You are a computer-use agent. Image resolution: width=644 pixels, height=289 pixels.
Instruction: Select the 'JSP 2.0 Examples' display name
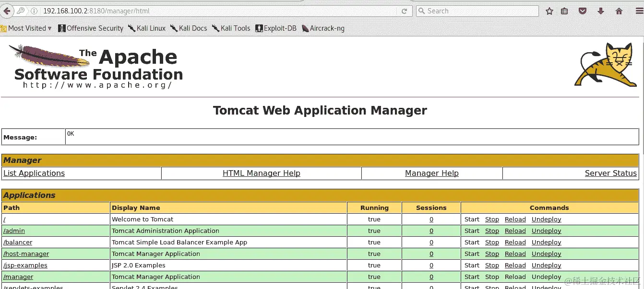[139, 266]
